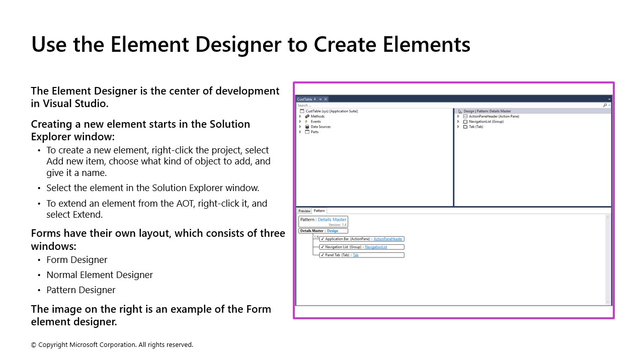
Task: Expand the ActionPaneHeader (Action Pane) node
Action: [458, 116]
